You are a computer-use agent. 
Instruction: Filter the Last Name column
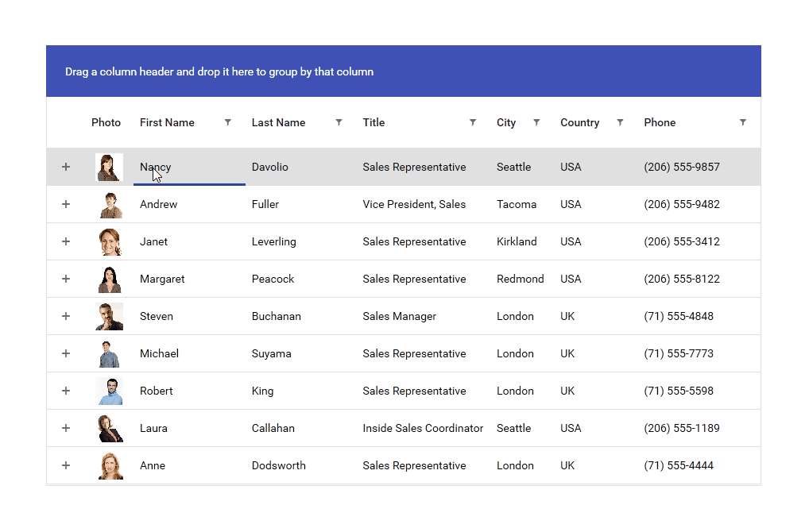[339, 121]
